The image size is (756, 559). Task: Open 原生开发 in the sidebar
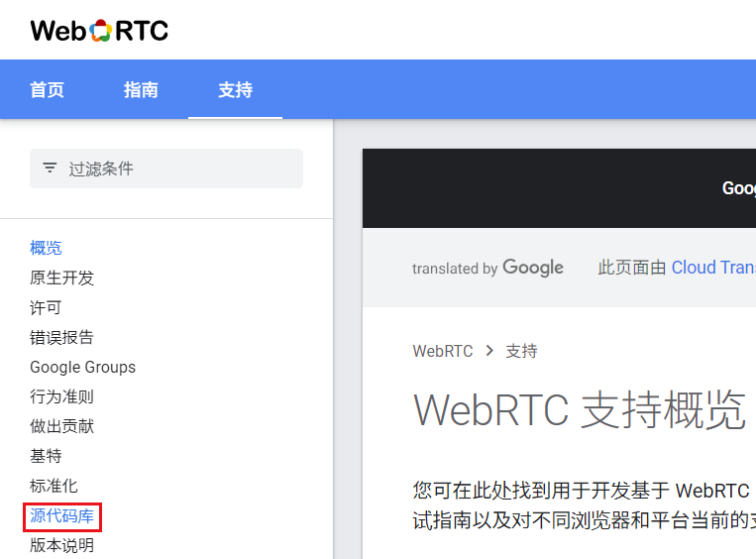coord(61,278)
